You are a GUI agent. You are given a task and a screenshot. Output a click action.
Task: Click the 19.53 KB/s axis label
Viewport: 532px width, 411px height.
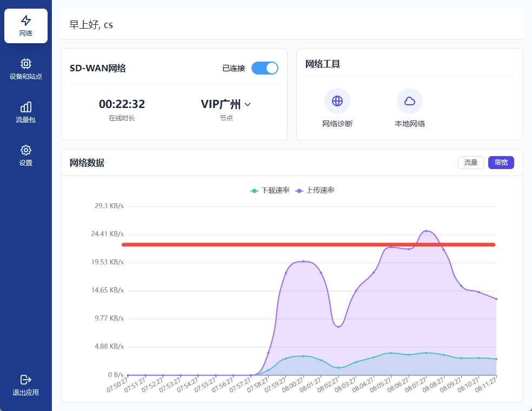pos(107,262)
